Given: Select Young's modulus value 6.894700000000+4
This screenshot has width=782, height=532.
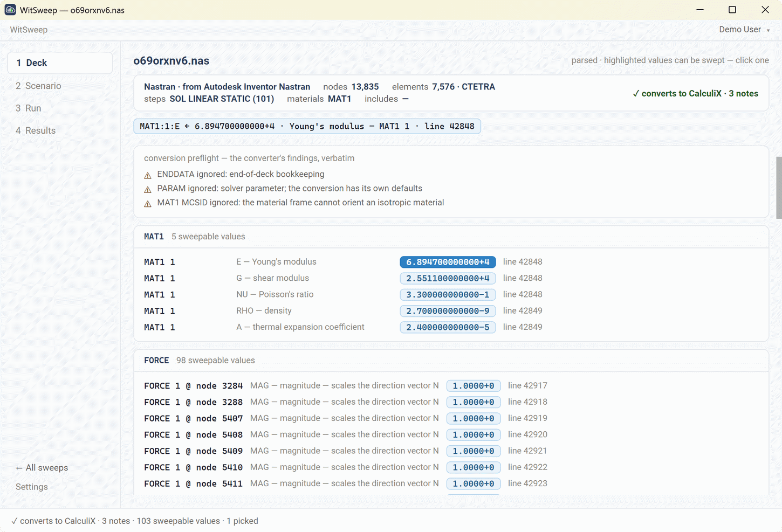Looking at the screenshot, I should click(448, 262).
